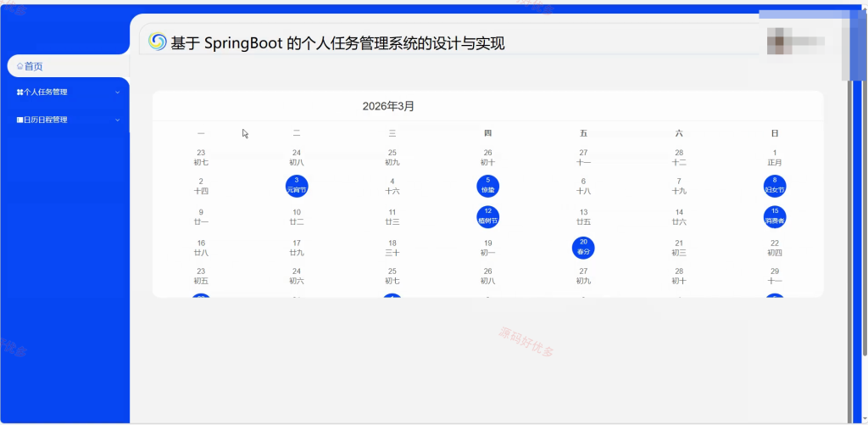The height and width of the screenshot is (425, 868).
Task: Click date 28 labeled 十二
Action: pyautogui.click(x=679, y=158)
